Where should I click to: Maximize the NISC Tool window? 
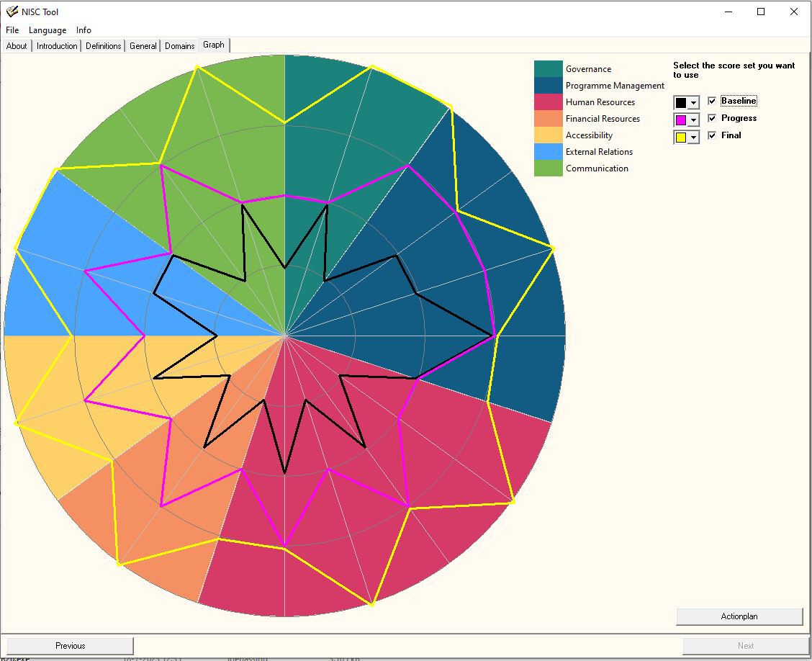click(x=761, y=12)
